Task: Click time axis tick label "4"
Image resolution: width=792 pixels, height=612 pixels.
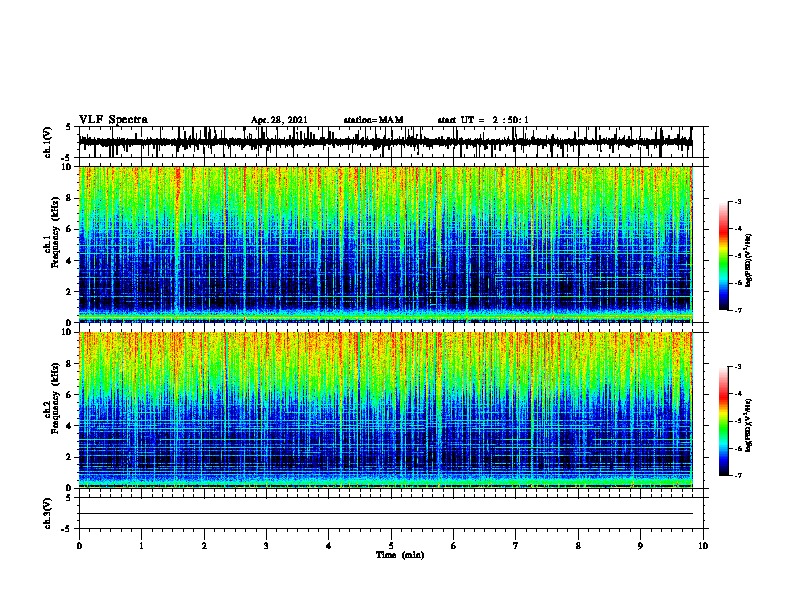Action: 329,546
